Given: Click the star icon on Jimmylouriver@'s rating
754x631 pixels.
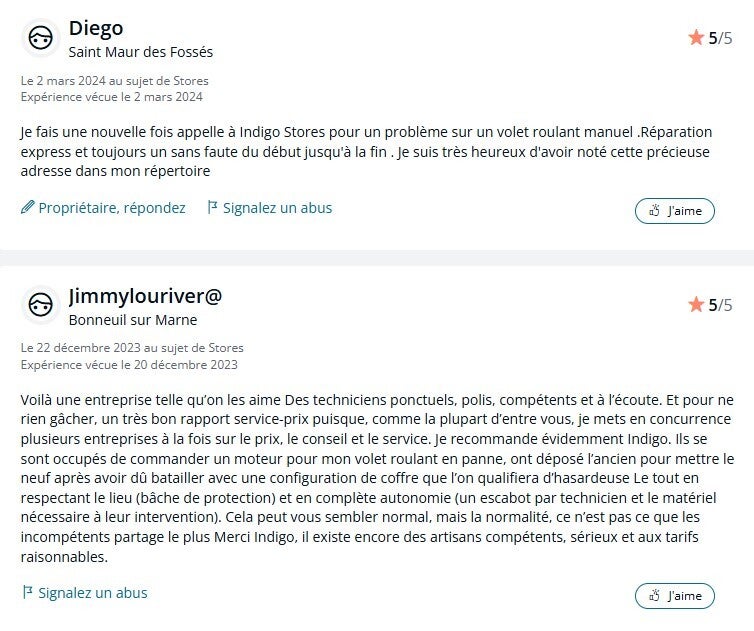Looking at the screenshot, I should click(x=696, y=305).
